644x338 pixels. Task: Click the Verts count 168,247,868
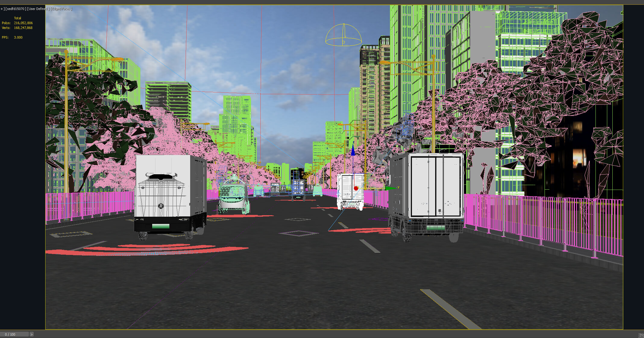click(x=23, y=28)
